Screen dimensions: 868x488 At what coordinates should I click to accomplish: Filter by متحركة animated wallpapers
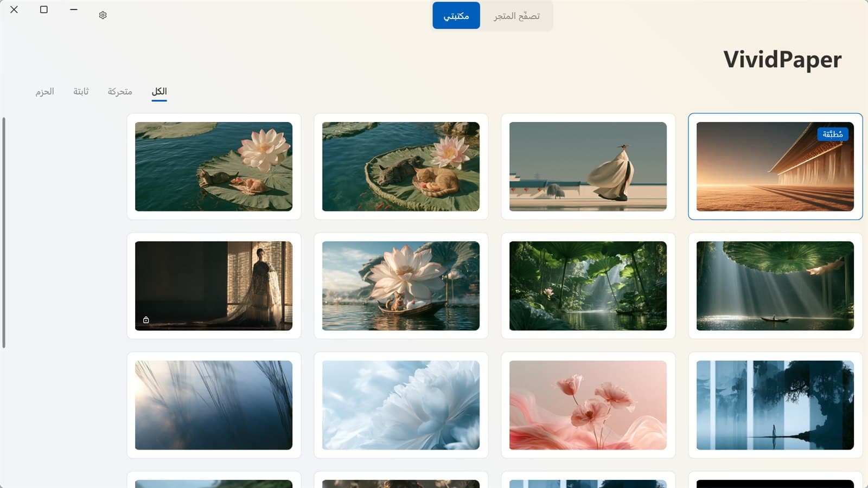120,91
